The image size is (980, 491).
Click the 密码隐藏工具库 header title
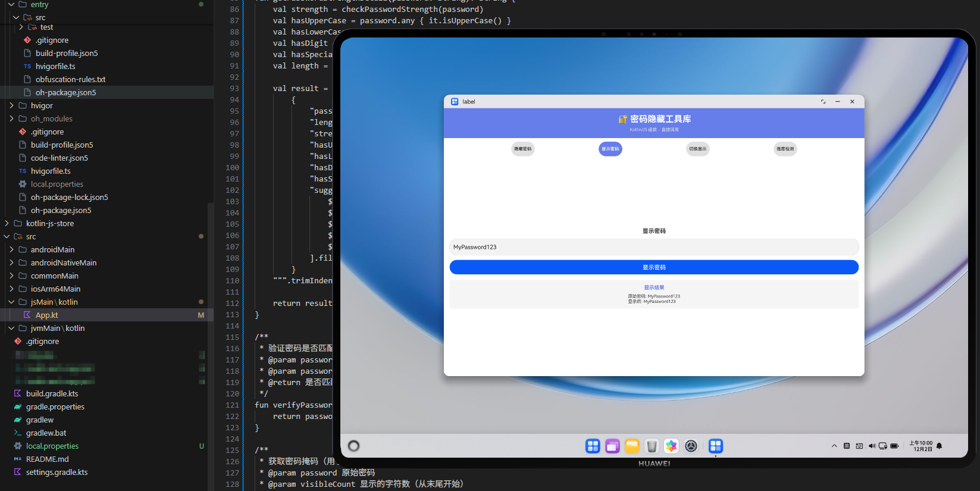pyautogui.click(x=660, y=119)
